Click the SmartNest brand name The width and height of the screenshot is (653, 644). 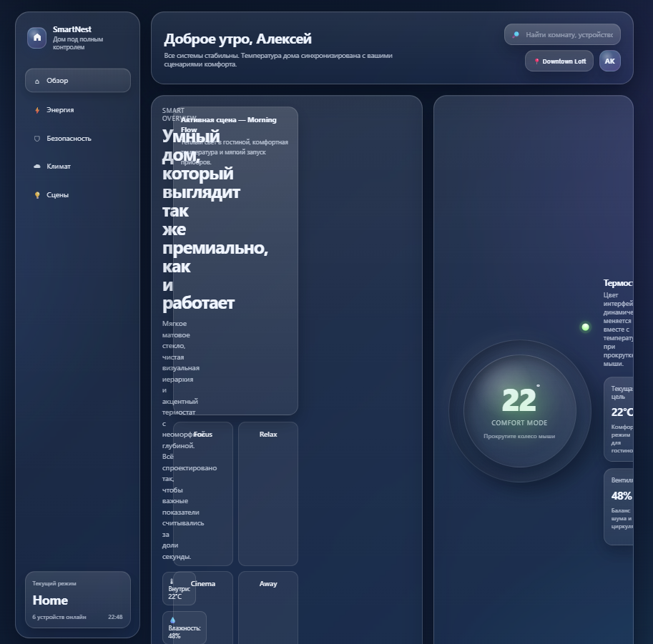click(x=72, y=29)
